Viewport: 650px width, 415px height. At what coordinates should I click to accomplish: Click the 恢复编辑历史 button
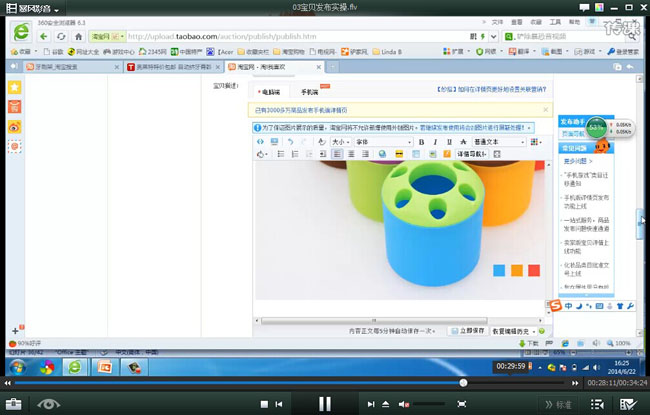(x=514, y=331)
